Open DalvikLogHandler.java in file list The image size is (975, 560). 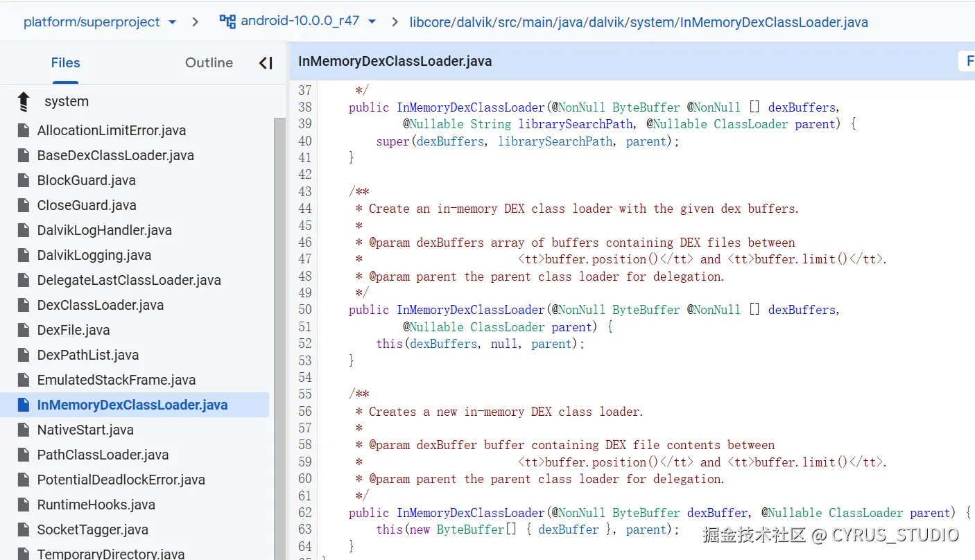point(105,230)
